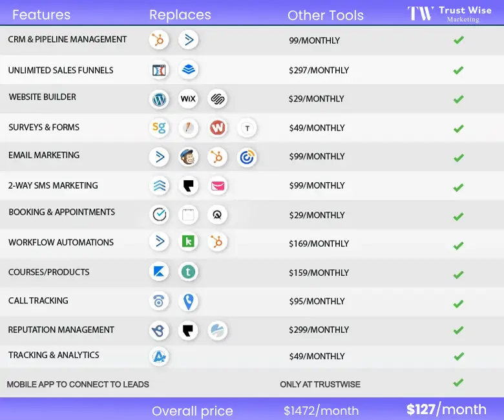Click the 'Features' column header
The image size is (504, 420).
coord(41,15)
